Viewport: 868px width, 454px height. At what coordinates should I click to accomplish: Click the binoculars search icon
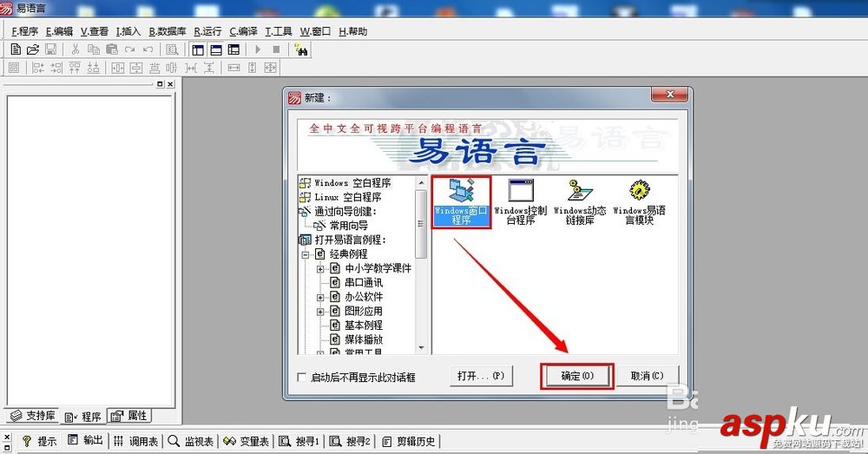pyautogui.click(x=301, y=49)
